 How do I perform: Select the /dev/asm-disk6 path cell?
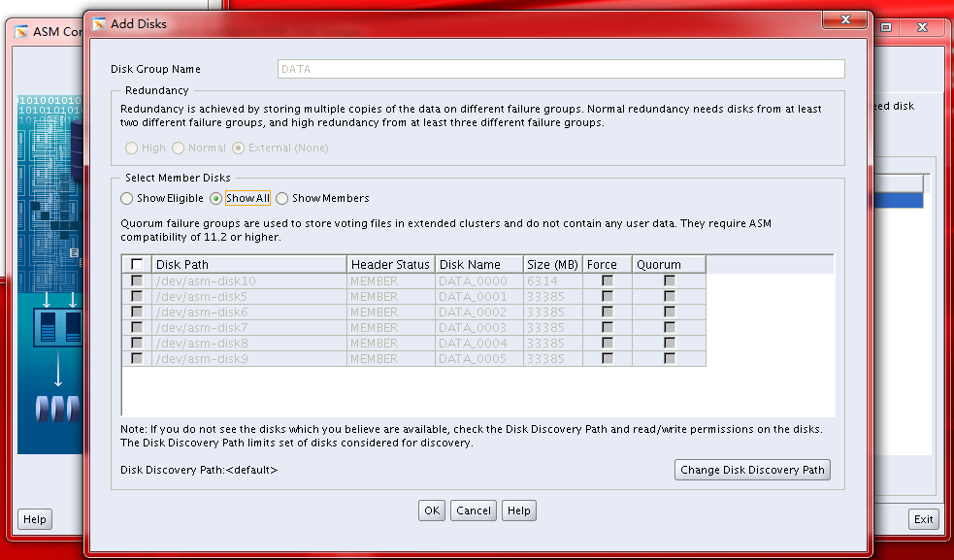[249, 312]
